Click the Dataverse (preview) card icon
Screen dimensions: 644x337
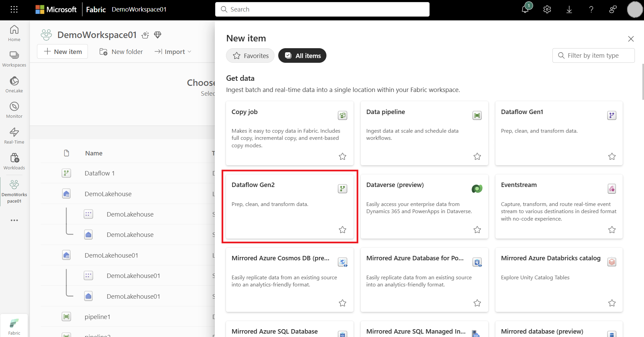click(x=477, y=189)
